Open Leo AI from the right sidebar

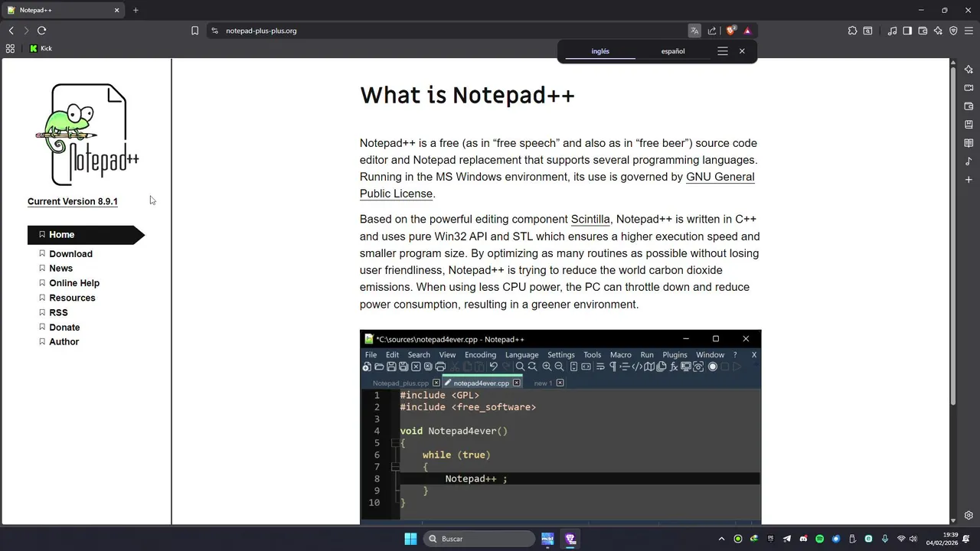tap(969, 70)
